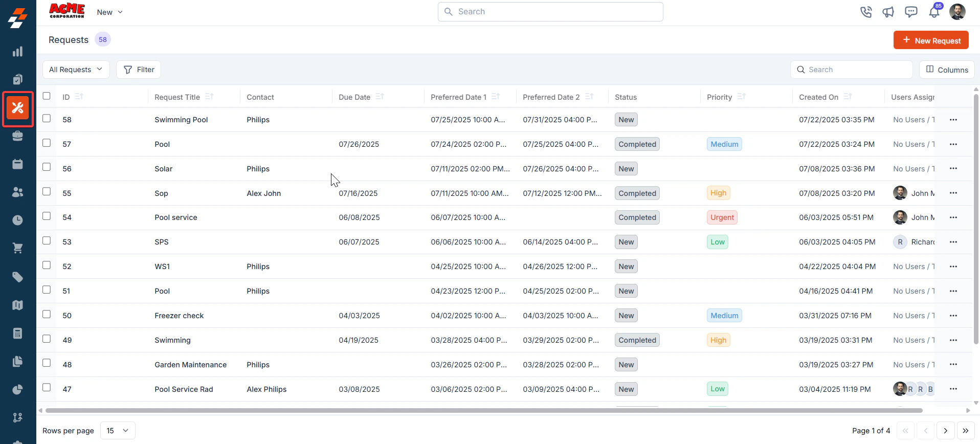Open the price tag sidebar icon

(17, 277)
